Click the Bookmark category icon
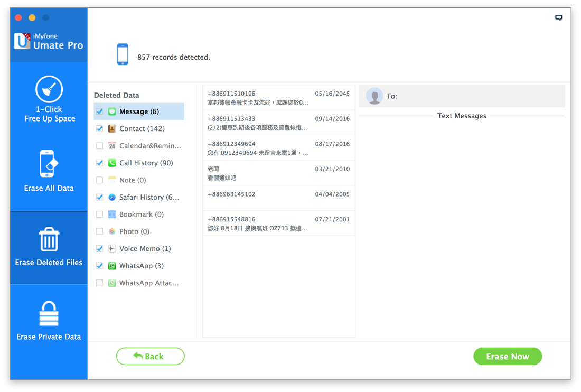The width and height of the screenshot is (581, 392). [x=112, y=214]
